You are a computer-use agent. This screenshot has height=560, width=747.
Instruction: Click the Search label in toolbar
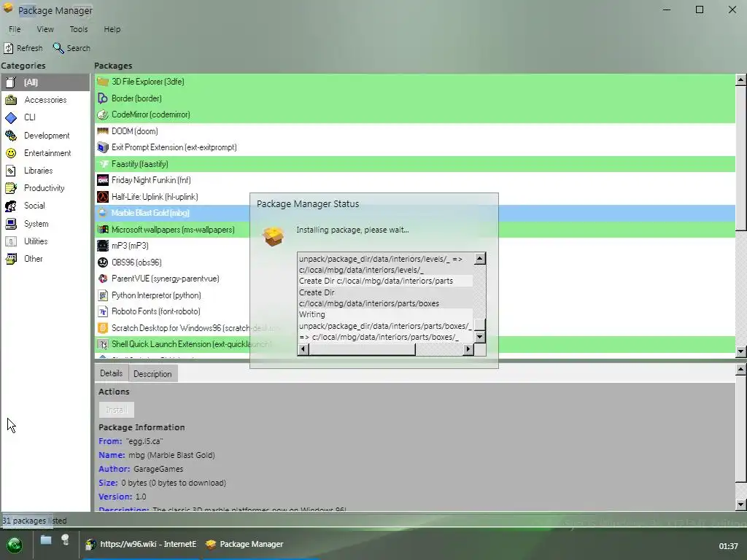[x=79, y=48]
